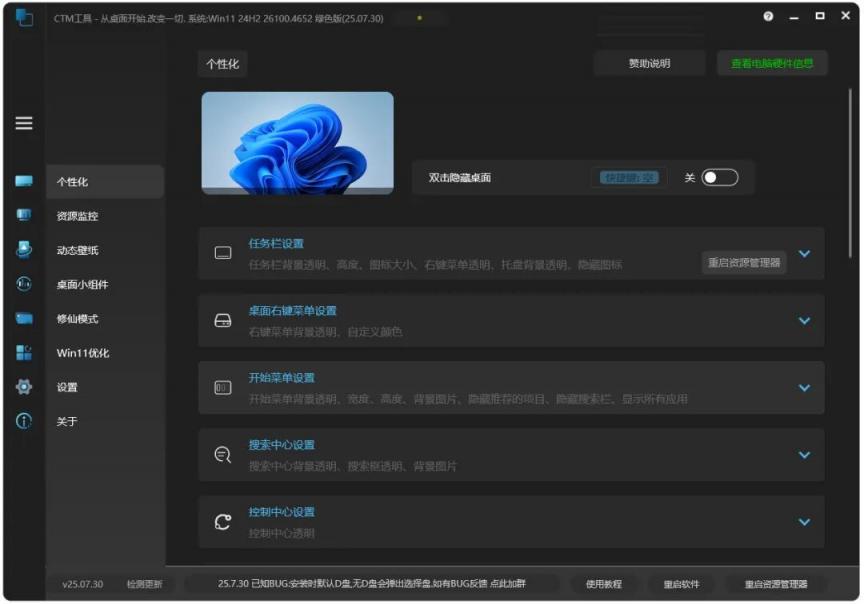Click the 修仙模式 sidebar icon
Viewport: 864px width, 604px height.
(x=24, y=319)
